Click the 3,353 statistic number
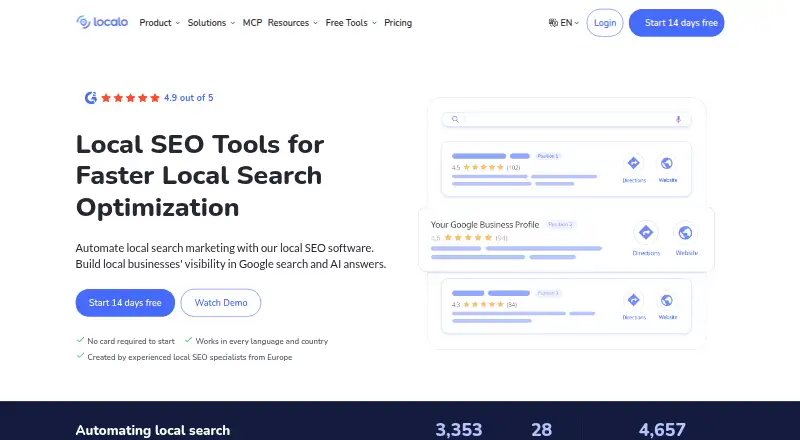The width and height of the screenshot is (800, 440). (459, 430)
